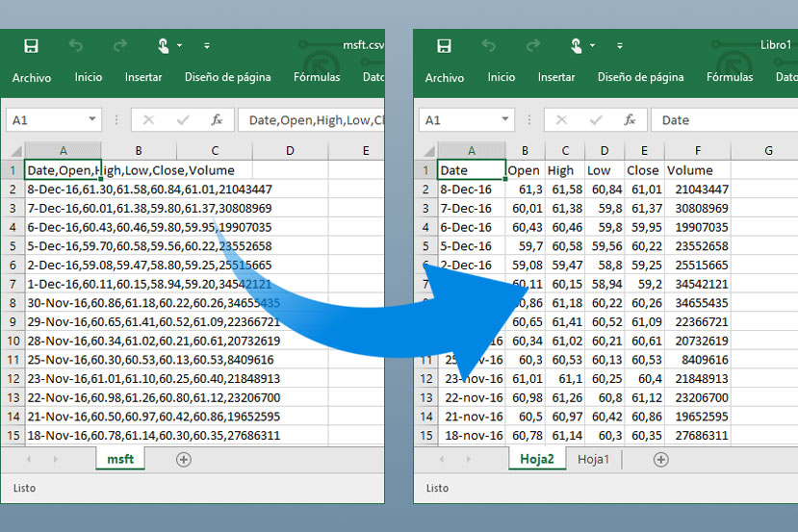Click insert function fx in right window

[630, 120]
